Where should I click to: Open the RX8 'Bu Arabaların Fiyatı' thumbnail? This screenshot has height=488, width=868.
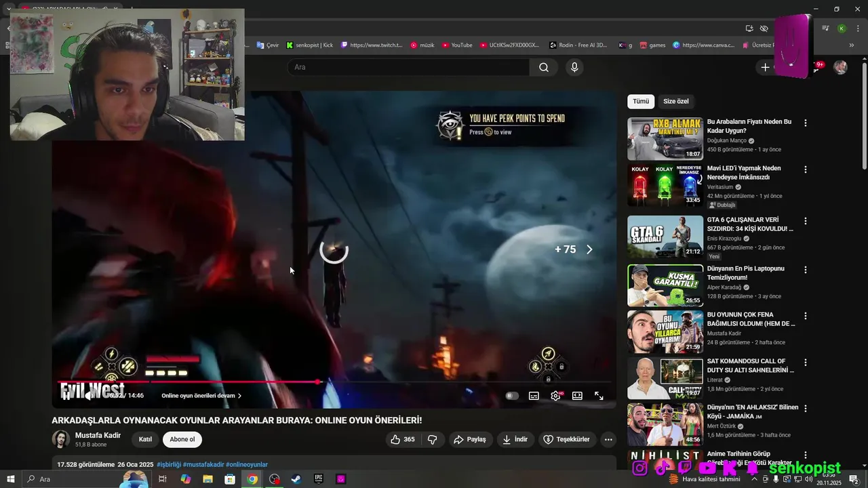tap(665, 139)
